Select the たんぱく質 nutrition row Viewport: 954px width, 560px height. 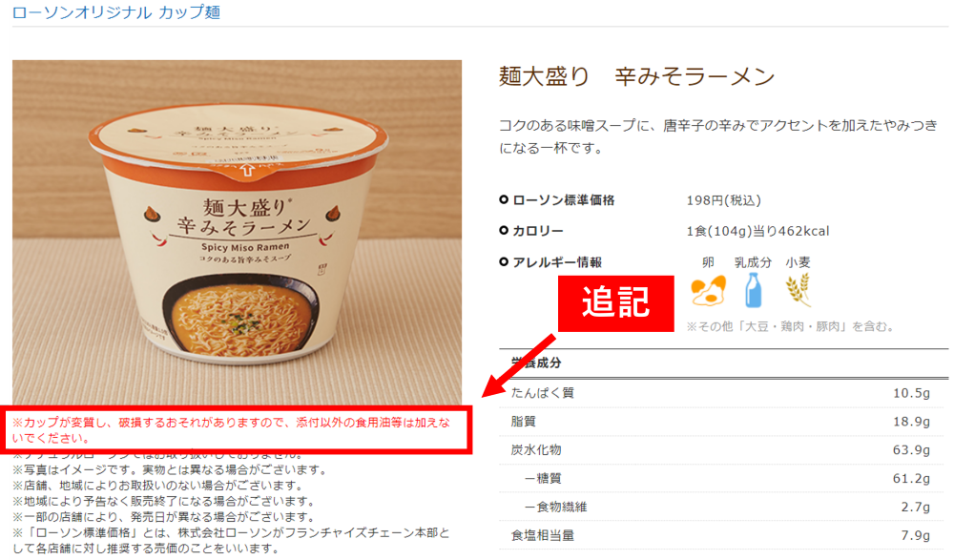coord(723,393)
